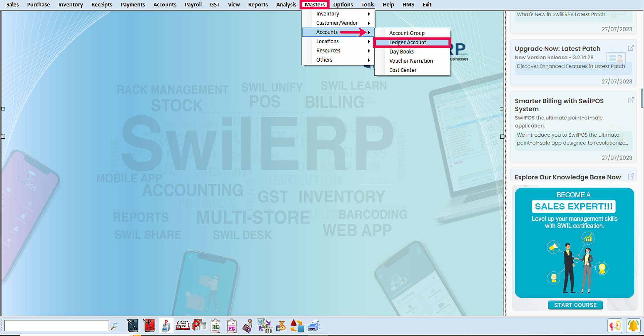Click the magnifier search icon in bottom toolbar
Screen dimensions: 644x336
pyautogui.click(x=114, y=326)
